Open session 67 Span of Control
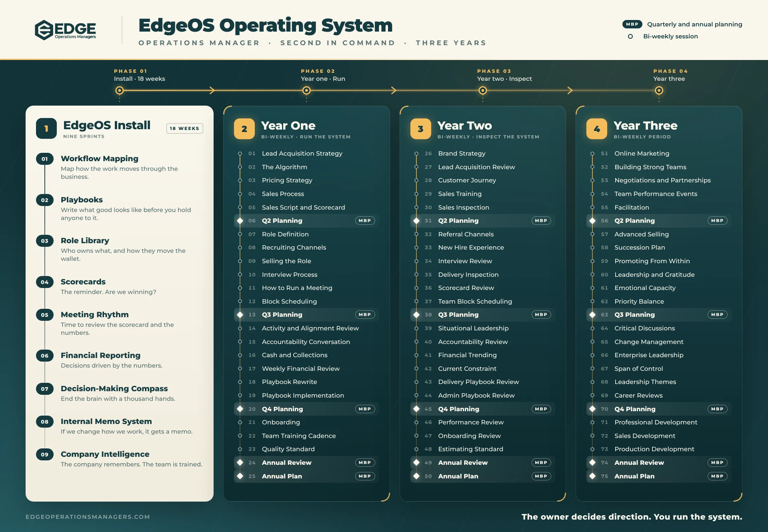Screen dimensions: 768x532 659,369
